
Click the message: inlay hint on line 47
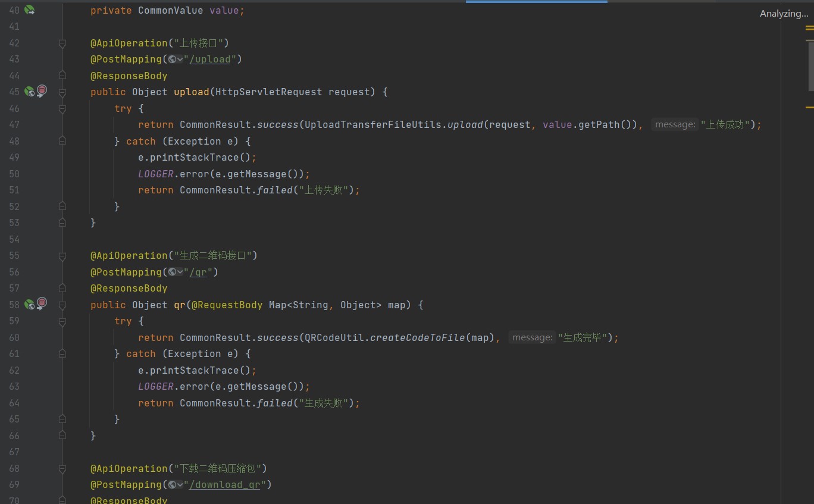pos(675,124)
